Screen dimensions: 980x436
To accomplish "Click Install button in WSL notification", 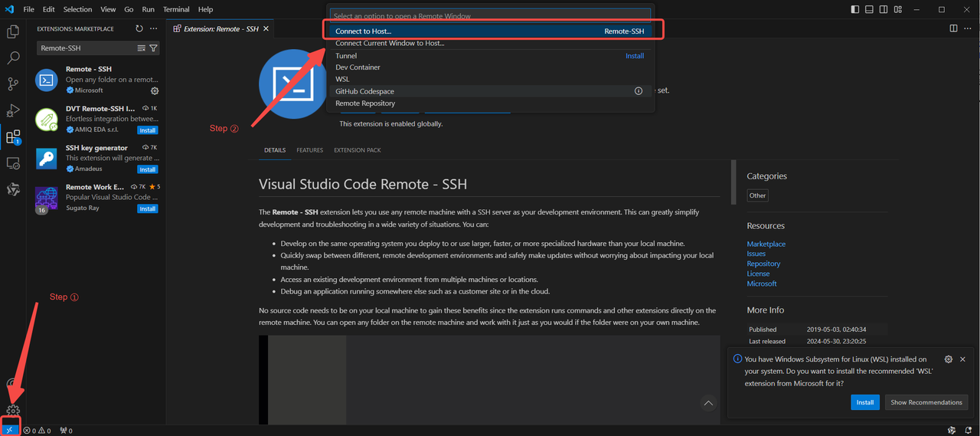I will tap(864, 402).
